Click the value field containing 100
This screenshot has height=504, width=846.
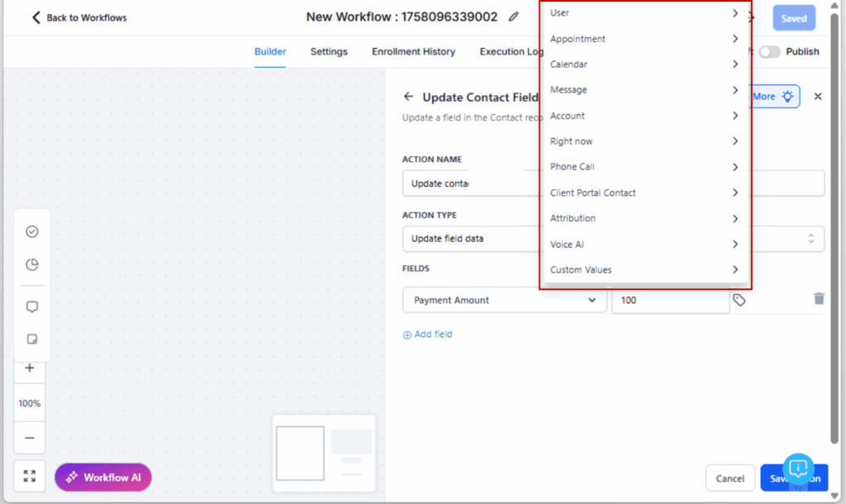coord(670,300)
